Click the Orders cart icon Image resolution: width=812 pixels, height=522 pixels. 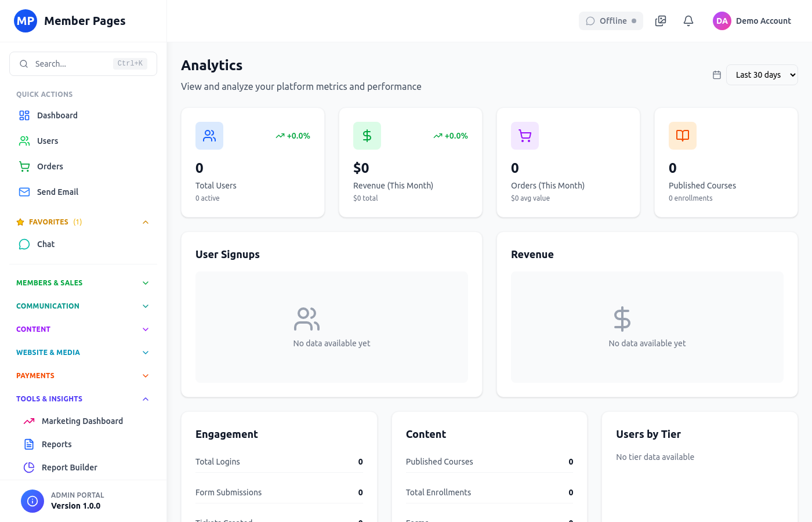(x=24, y=166)
